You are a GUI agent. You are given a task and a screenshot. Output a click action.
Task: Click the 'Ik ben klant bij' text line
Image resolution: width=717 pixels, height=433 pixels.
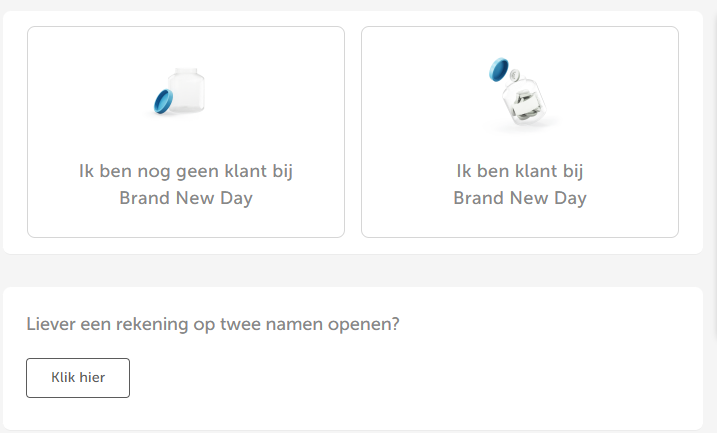tap(520, 171)
